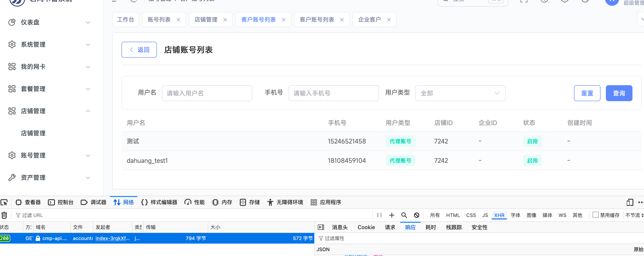
Task: Toggle the network details sidebar icon
Action: pyautogui.click(x=321, y=227)
